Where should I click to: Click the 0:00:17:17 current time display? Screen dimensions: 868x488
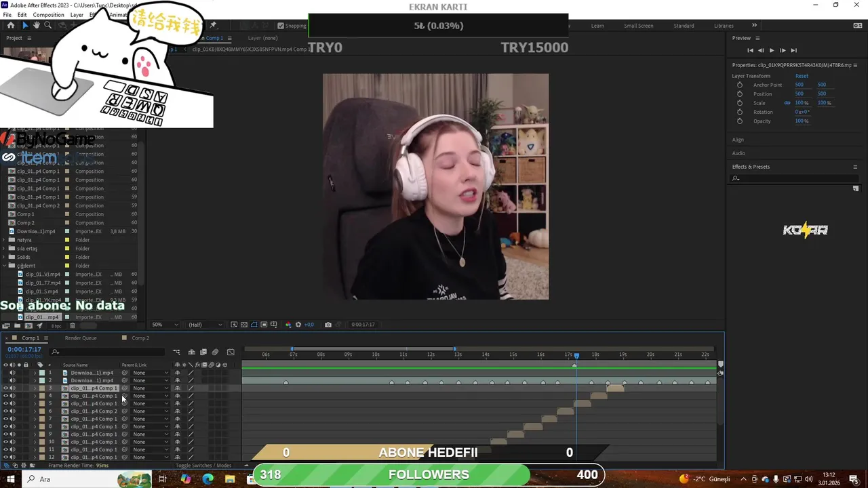(24, 350)
